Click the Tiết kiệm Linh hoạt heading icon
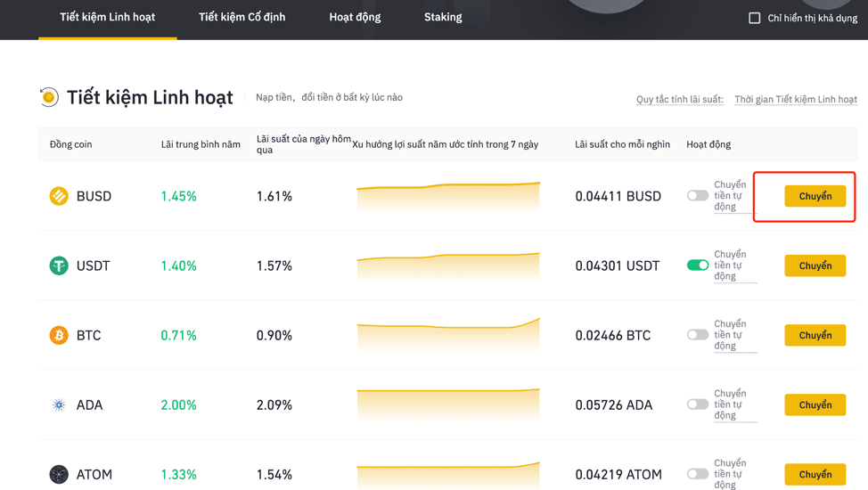Screen dimensions: 868x490 tap(49, 97)
